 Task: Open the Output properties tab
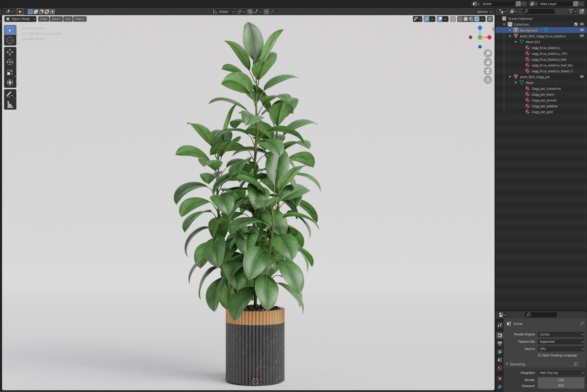[x=500, y=344]
